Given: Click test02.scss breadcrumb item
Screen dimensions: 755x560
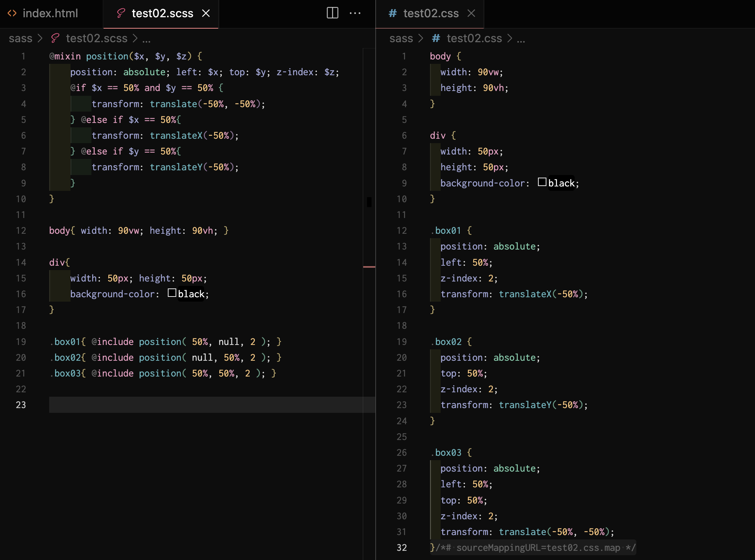Looking at the screenshot, I should 96,38.
